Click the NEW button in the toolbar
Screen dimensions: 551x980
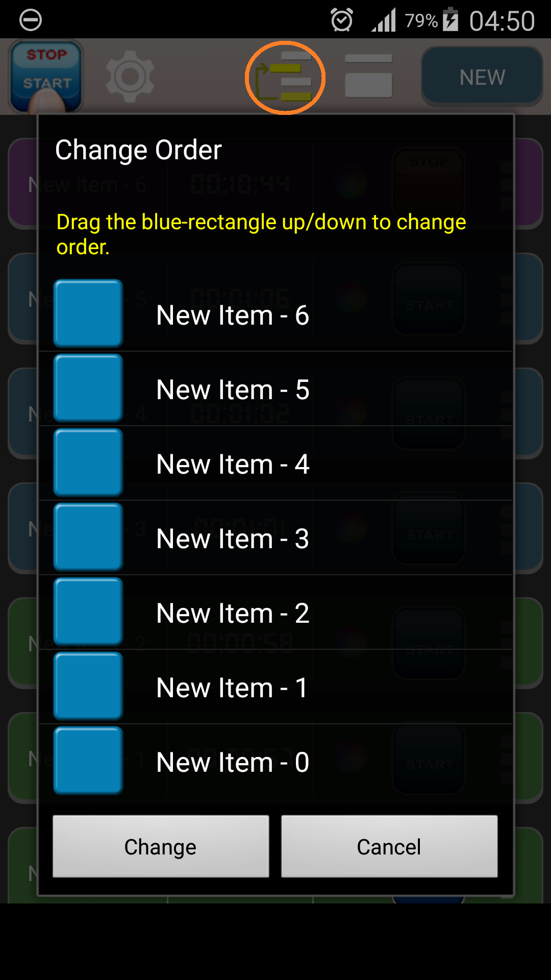482,77
